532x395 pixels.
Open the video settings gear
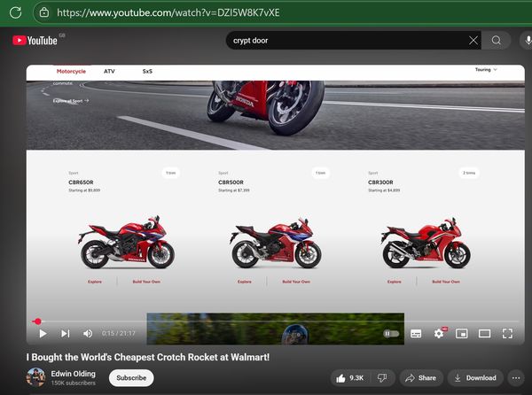pyautogui.click(x=440, y=334)
